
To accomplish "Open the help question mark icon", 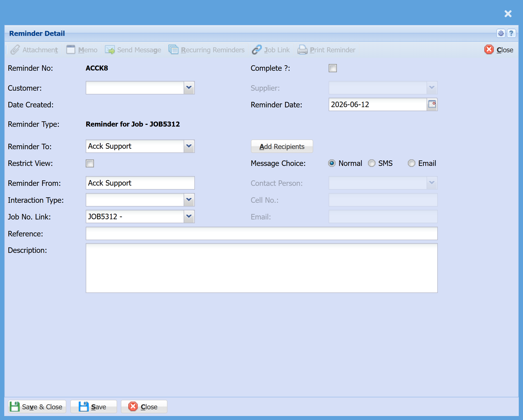I will [511, 33].
